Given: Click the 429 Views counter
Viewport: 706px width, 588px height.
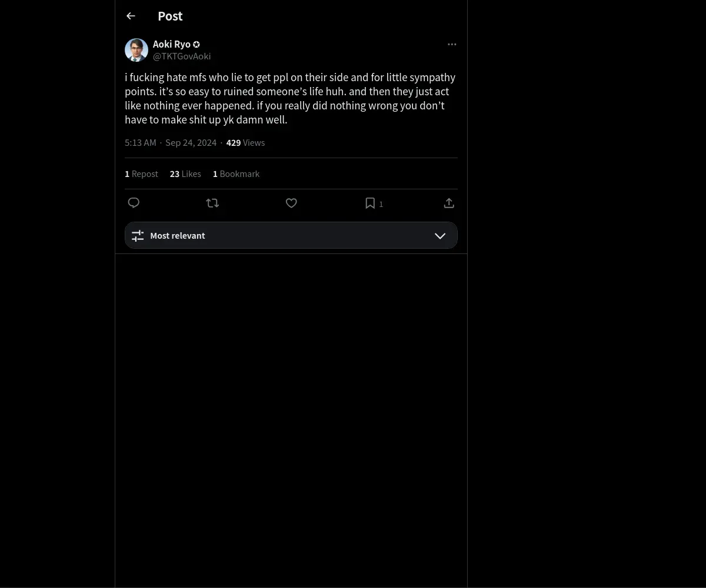Looking at the screenshot, I should pyautogui.click(x=245, y=143).
